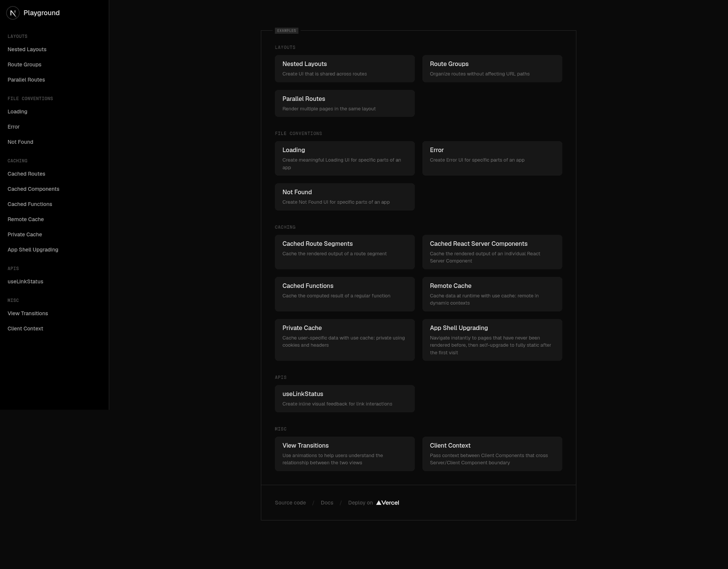Go to Nested Layouts in sidebar
The height and width of the screenshot is (569, 728).
coord(27,49)
